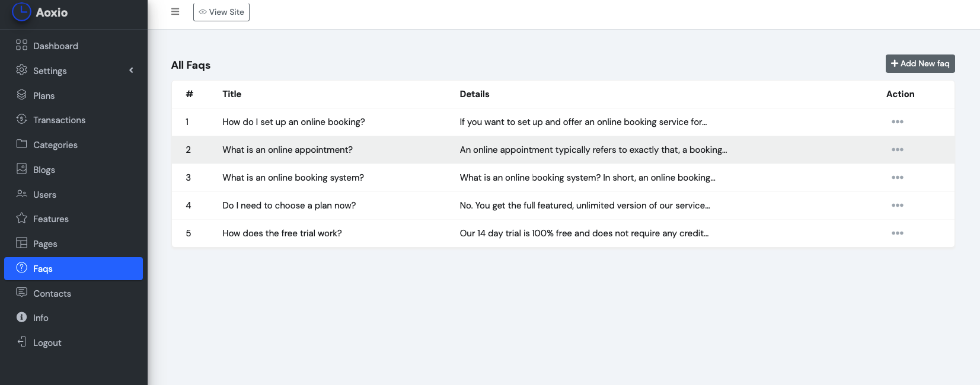Open action dots for free trial FAQ
Screen dimensions: 980x385
tap(897, 233)
